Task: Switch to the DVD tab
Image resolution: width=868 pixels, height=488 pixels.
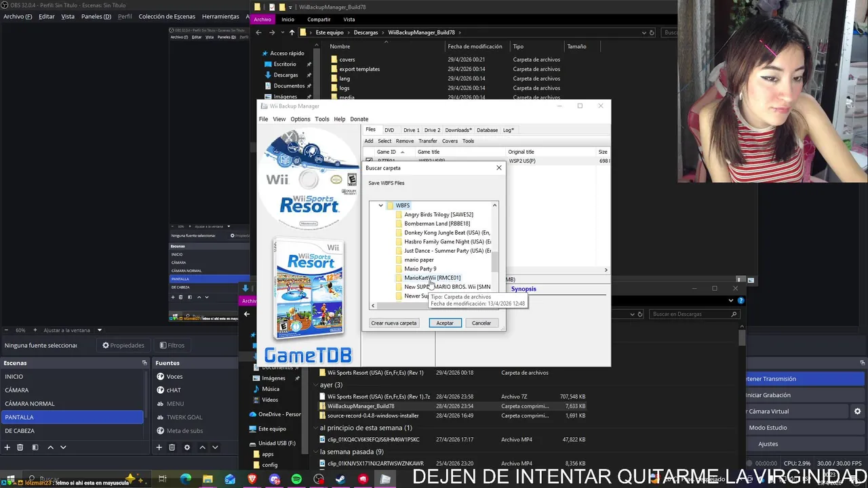Action: 389,130
